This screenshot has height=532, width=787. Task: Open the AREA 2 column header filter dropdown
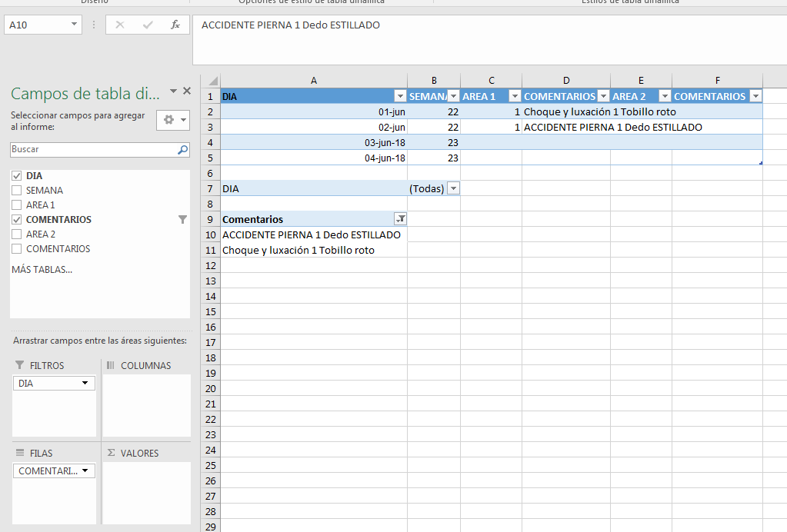(665, 96)
